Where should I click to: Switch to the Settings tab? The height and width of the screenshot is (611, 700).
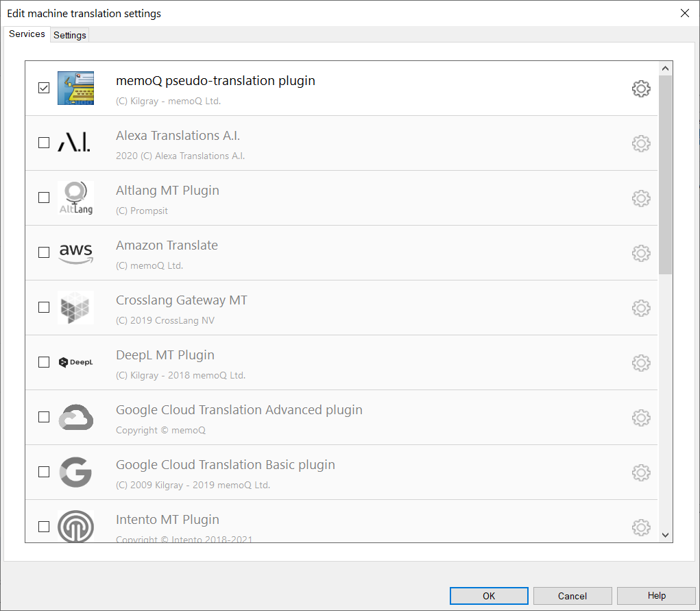70,35
